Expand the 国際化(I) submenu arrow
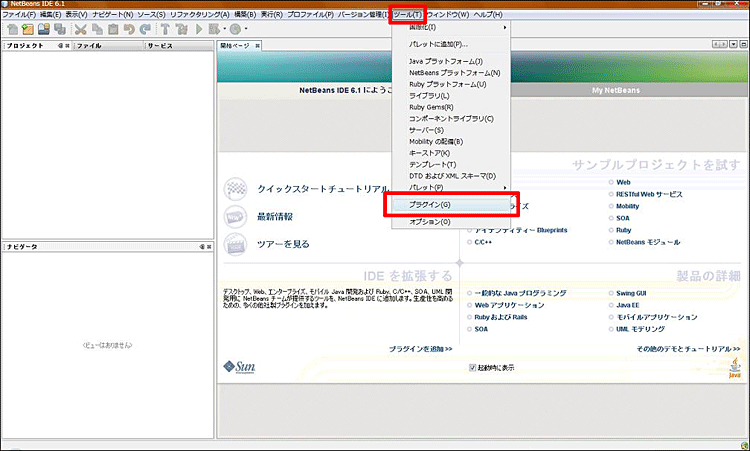This screenshot has width=750, height=451. (x=505, y=28)
